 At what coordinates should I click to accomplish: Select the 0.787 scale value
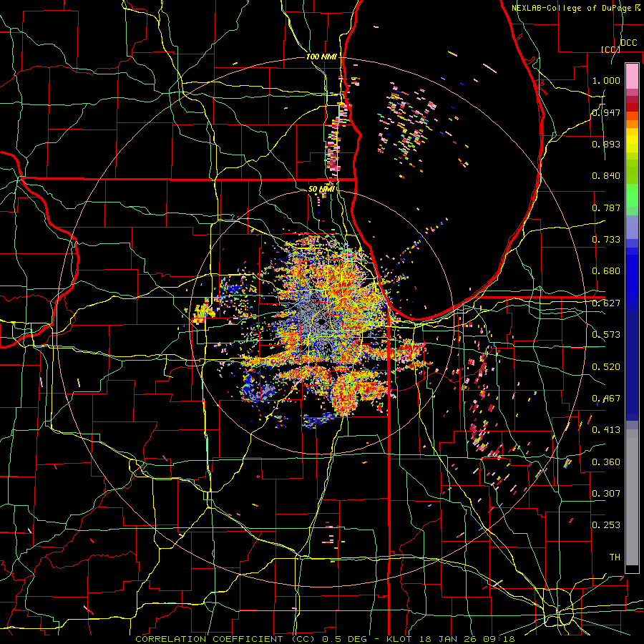pos(606,208)
